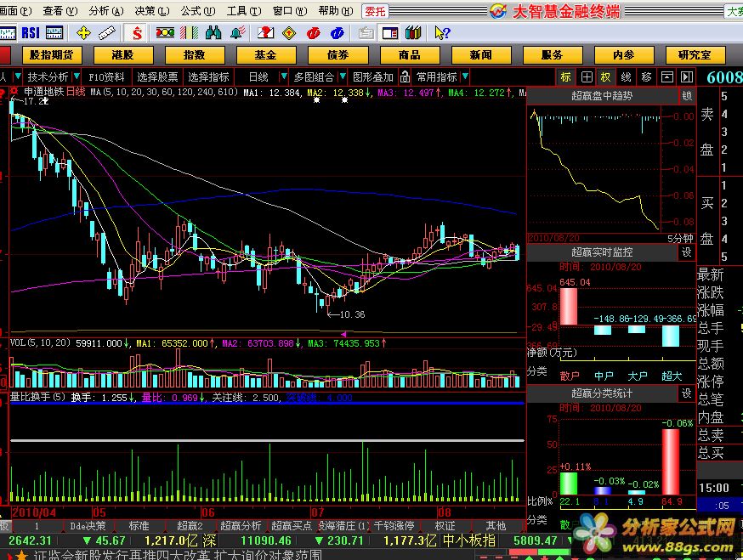Switch to the 权证 bottom tab

tap(445, 526)
